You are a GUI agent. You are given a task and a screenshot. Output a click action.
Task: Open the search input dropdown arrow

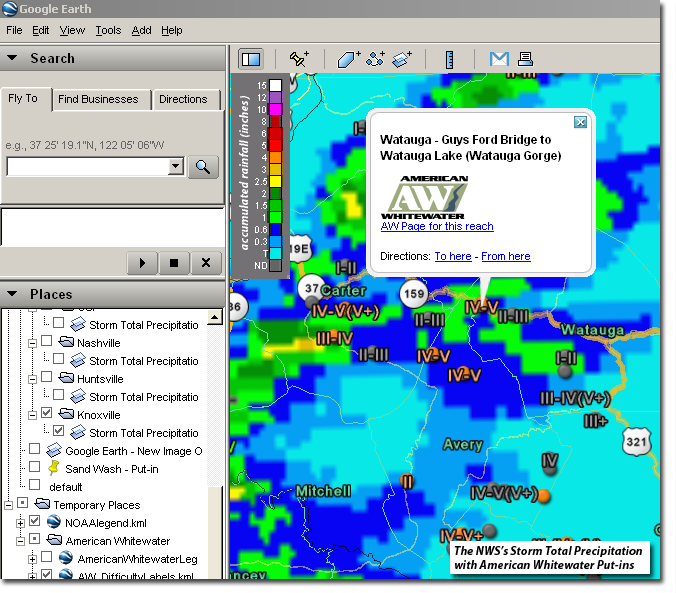175,166
